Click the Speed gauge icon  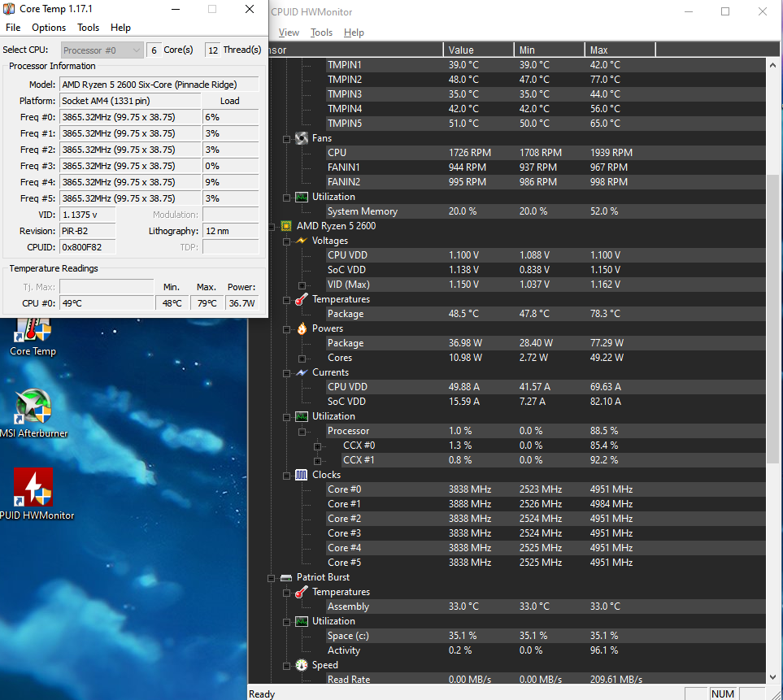coord(302,665)
